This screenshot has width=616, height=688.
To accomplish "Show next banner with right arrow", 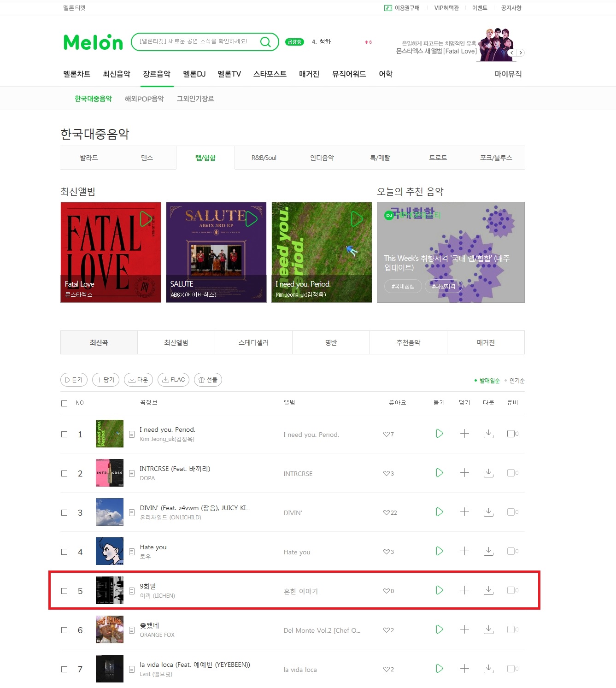I will (521, 53).
